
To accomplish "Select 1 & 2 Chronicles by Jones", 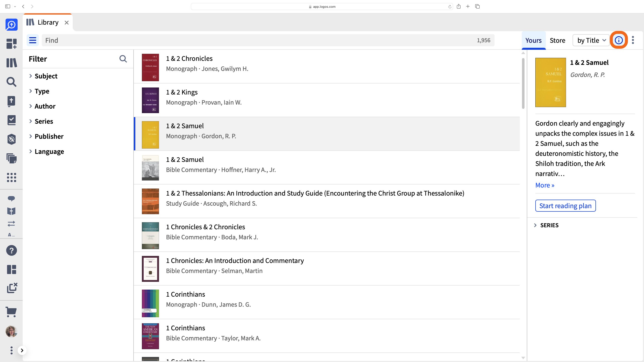I will pos(327,67).
